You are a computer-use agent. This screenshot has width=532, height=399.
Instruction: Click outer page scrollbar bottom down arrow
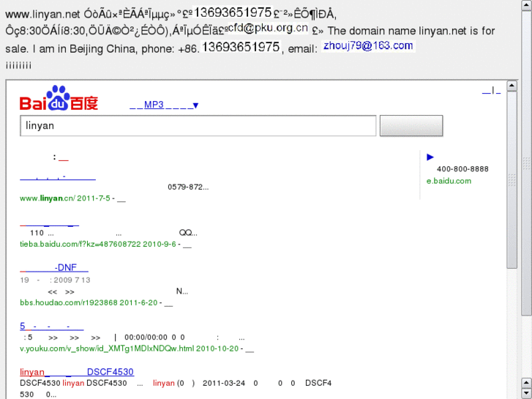click(x=527, y=394)
